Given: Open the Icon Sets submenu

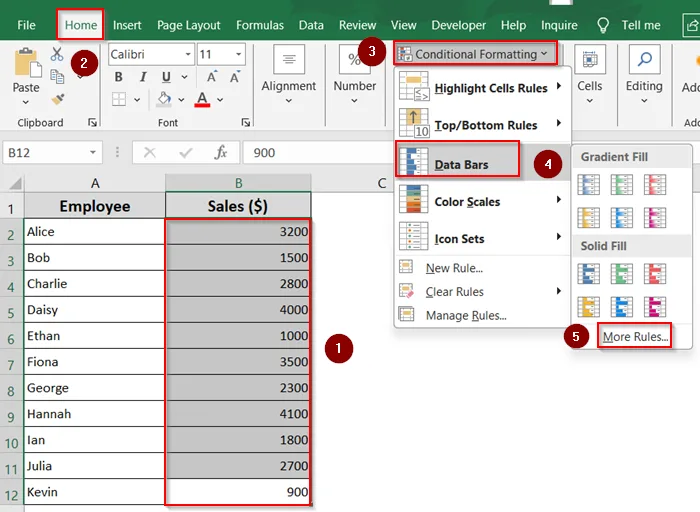Looking at the screenshot, I should coord(482,238).
